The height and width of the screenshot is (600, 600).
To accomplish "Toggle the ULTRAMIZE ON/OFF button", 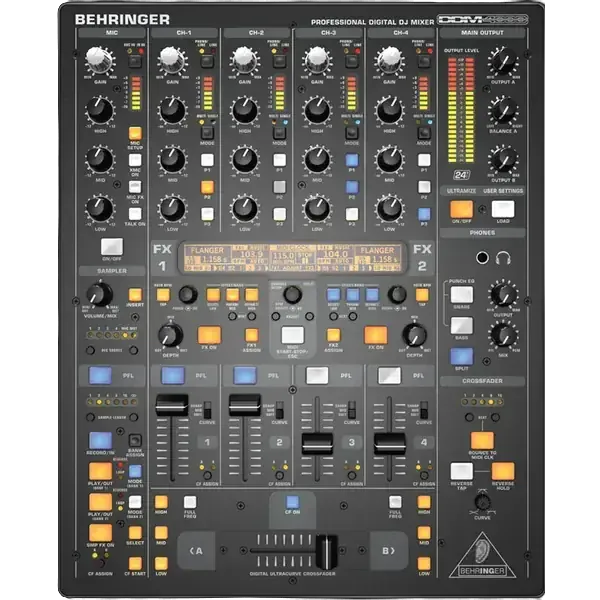I will pos(461,209).
